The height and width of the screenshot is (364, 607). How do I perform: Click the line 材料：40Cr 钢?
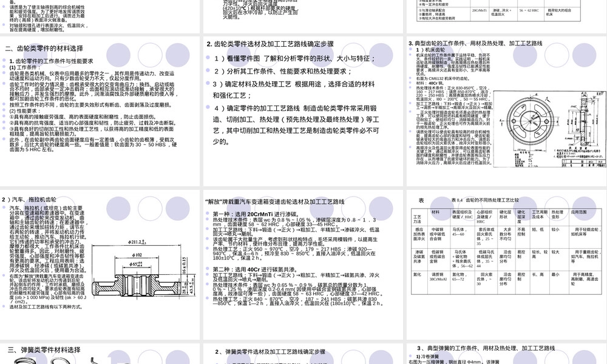point(430,83)
